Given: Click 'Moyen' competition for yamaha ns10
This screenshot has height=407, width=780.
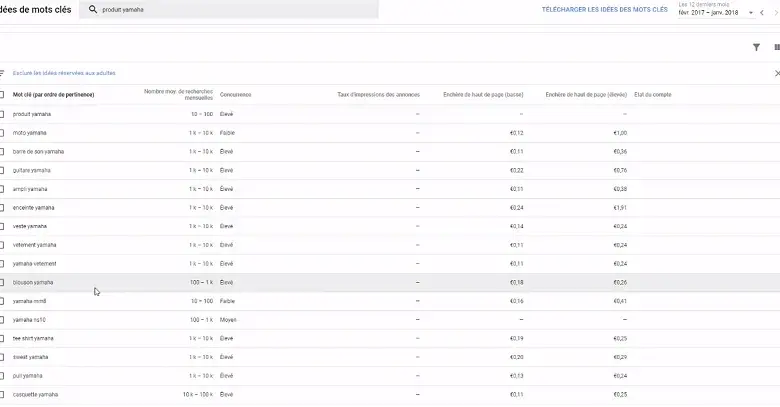Looking at the screenshot, I should point(228,320).
